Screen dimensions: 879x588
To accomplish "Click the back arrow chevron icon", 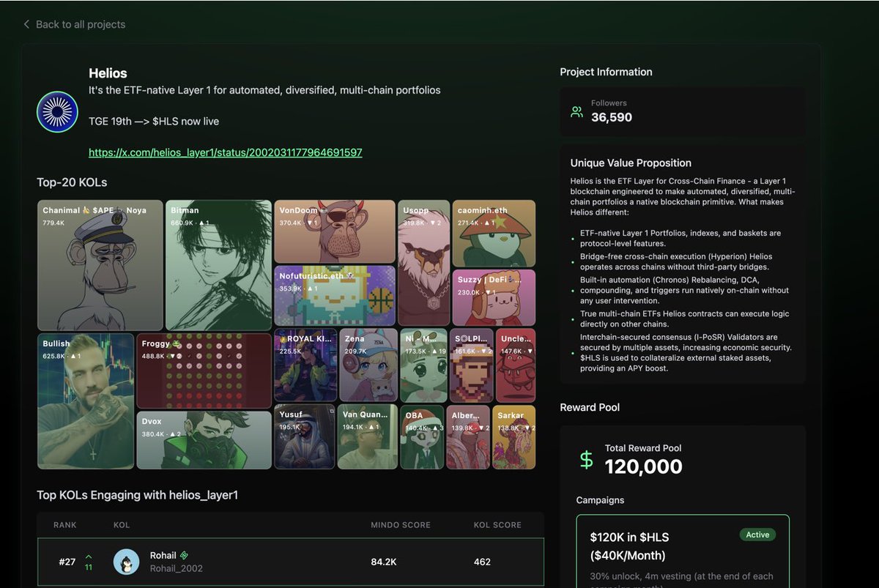I will pyautogui.click(x=26, y=24).
